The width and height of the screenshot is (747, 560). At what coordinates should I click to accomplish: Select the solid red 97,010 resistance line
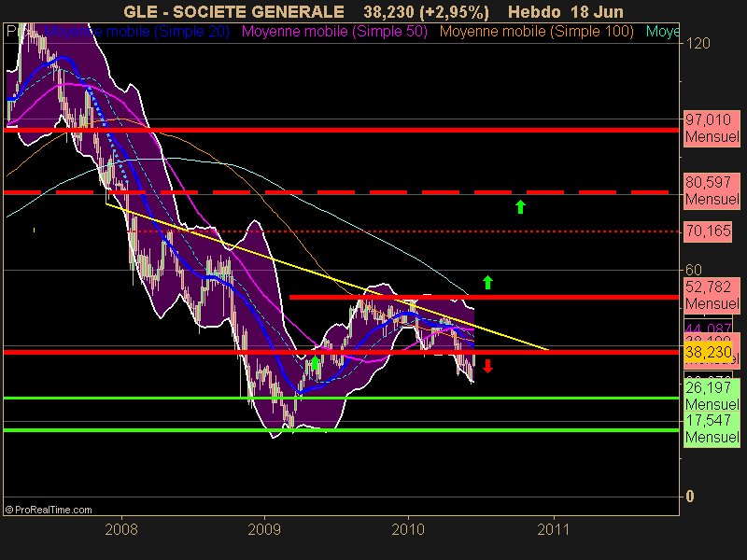[x=341, y=130]
